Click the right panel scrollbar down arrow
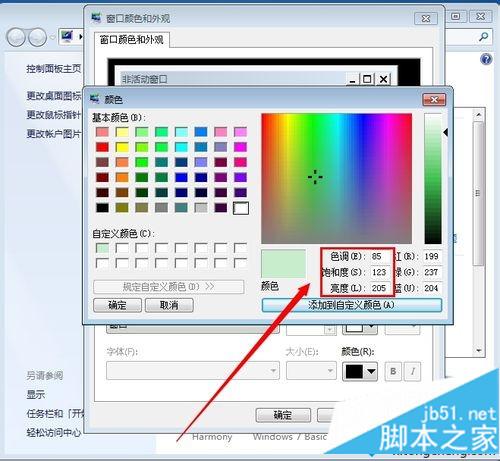Screen dimensions: 500x461 [x=479, y=350]
